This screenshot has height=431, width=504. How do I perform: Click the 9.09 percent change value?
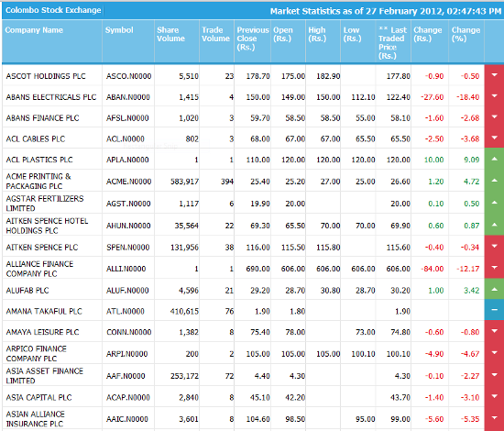click(472, 160)
